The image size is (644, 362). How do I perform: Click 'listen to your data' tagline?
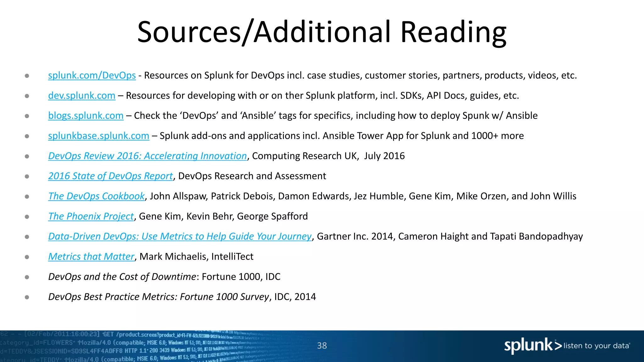(597, 346)
